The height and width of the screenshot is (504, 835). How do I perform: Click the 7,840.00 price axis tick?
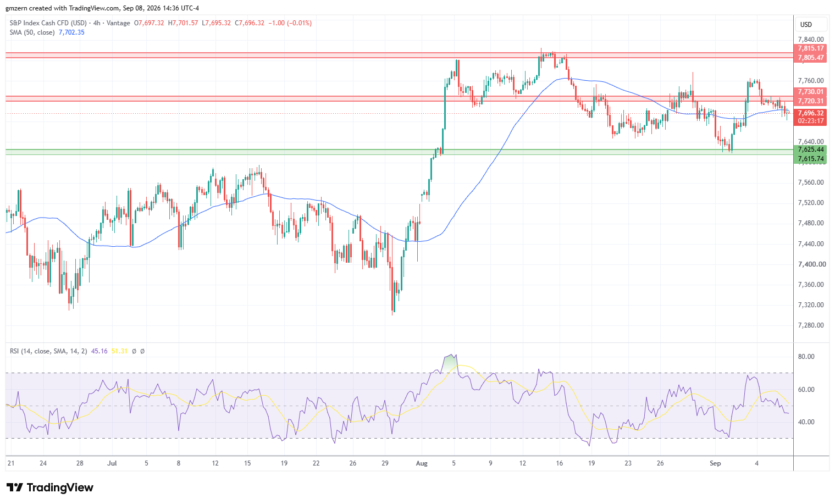click(x=811, y=40)
